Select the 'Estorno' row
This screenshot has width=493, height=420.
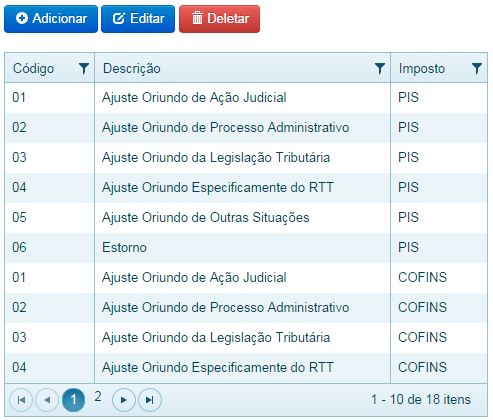(246, 248)
